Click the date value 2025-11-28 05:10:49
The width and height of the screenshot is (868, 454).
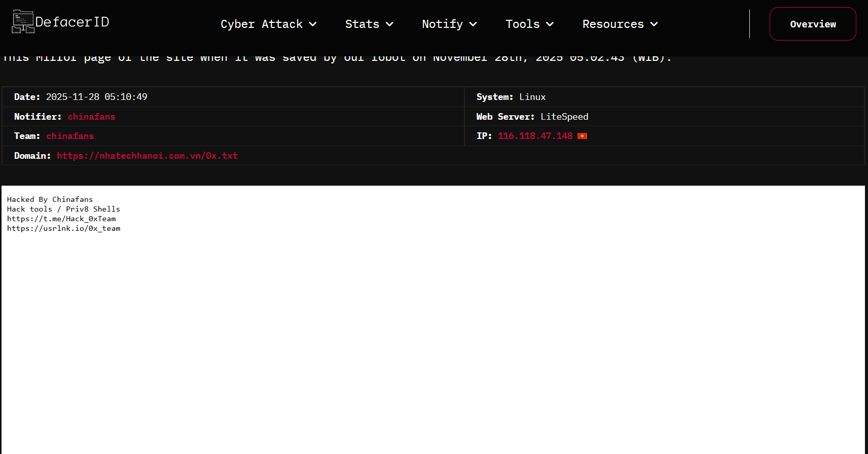(96, 97)
